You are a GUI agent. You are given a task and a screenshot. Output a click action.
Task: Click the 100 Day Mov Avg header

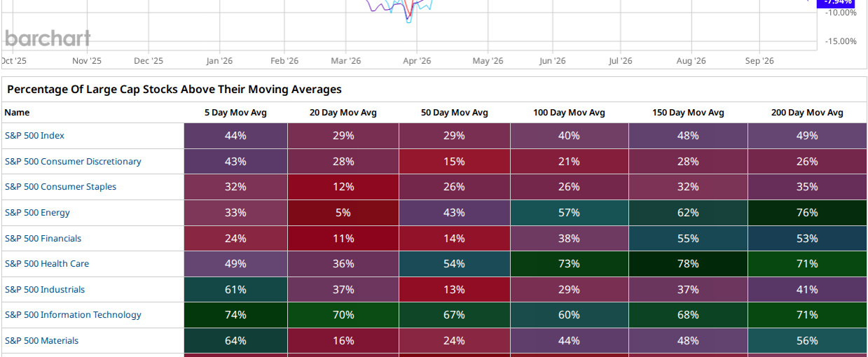click(x=569, y=113)
